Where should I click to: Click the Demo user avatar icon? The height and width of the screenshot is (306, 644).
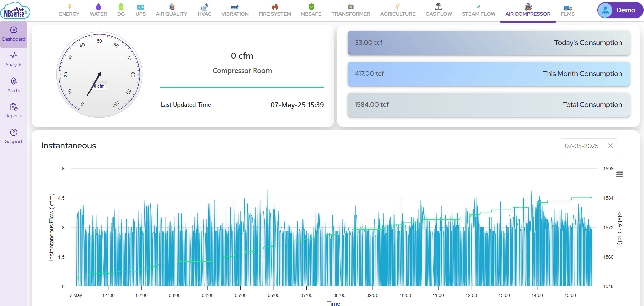tap(605, 10)
